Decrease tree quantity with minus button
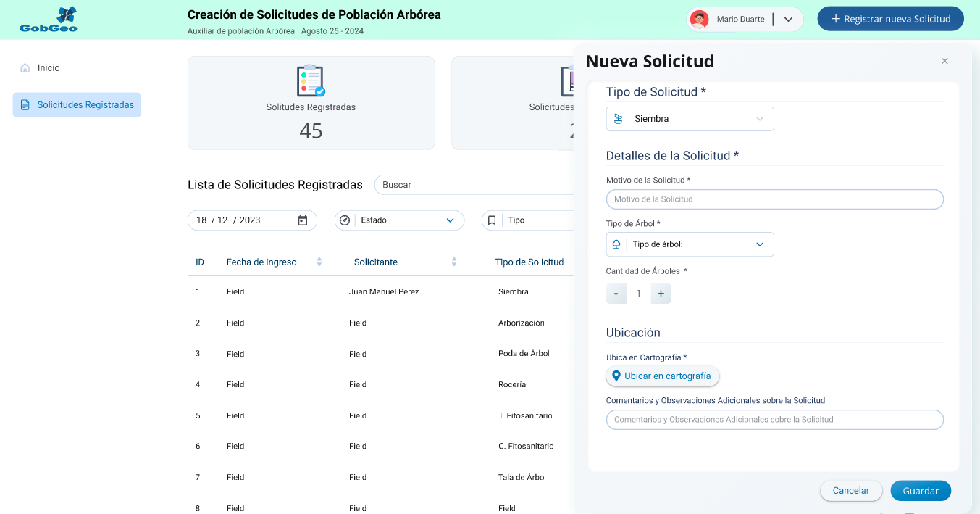This screenshot has height=514, width=980. coord(616,294)
